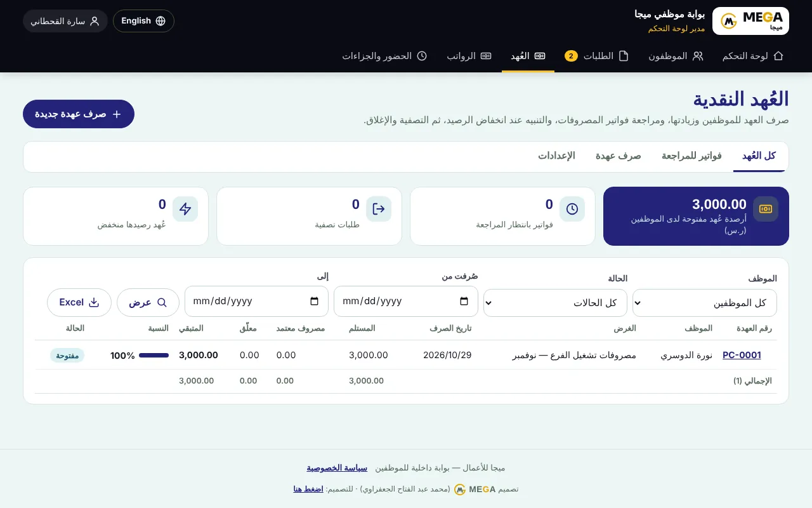Click the user profile icon for سارة القحطاني
Image resolution: width=812 pixels, height=508 pixels.
(x=95, y=21)
